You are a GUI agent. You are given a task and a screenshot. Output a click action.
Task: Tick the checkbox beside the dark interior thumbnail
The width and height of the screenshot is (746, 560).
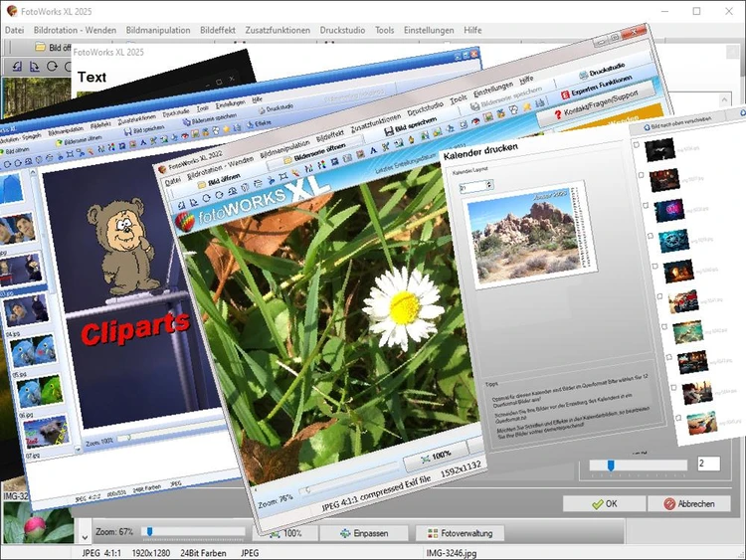click(669, 357)
